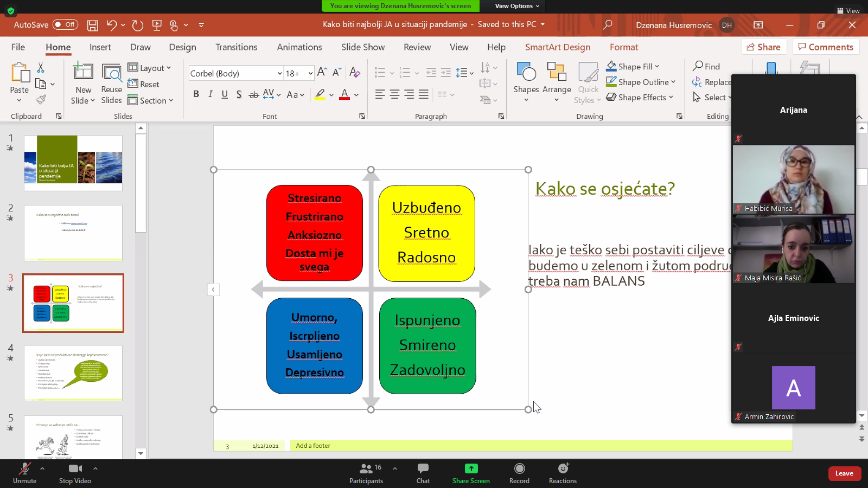The image size is (868, 488).
Task: Center align the text
Action: point(394,94)
